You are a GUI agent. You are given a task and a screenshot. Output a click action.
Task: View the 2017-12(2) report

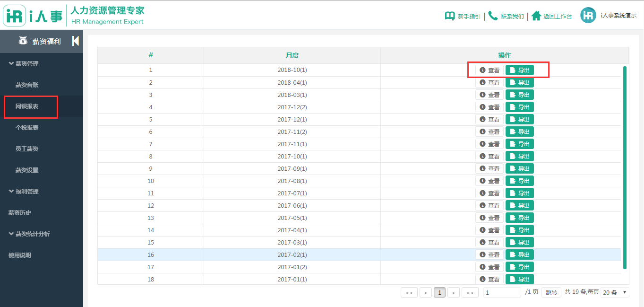[489, 107]
